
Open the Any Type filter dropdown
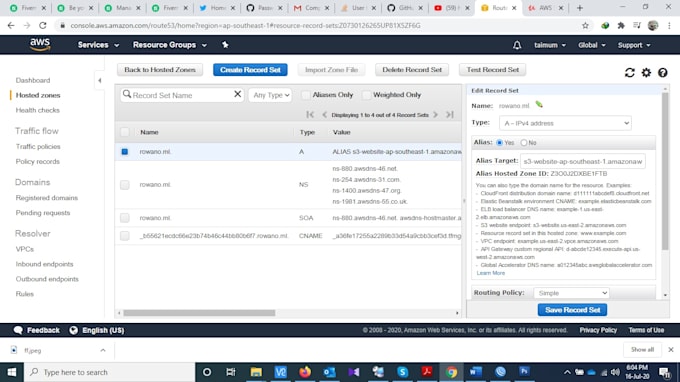[x=270, y=95]
